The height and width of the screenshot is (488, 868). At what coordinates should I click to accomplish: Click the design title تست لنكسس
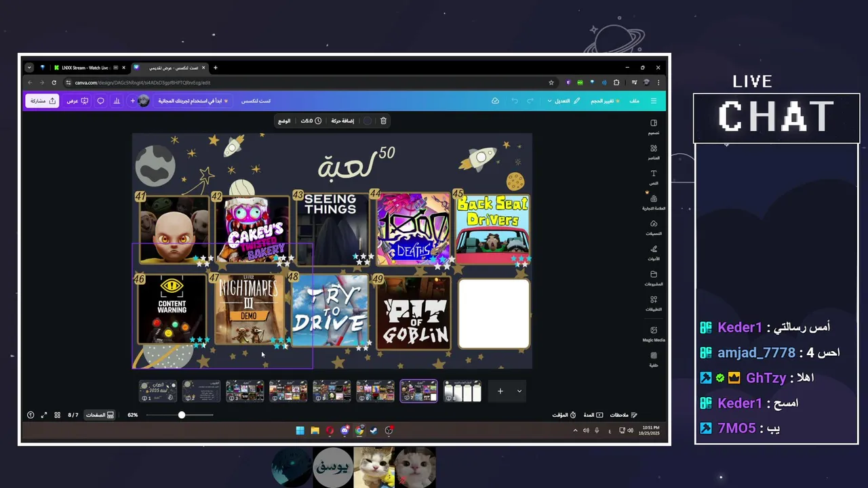[x=256, y=101]
